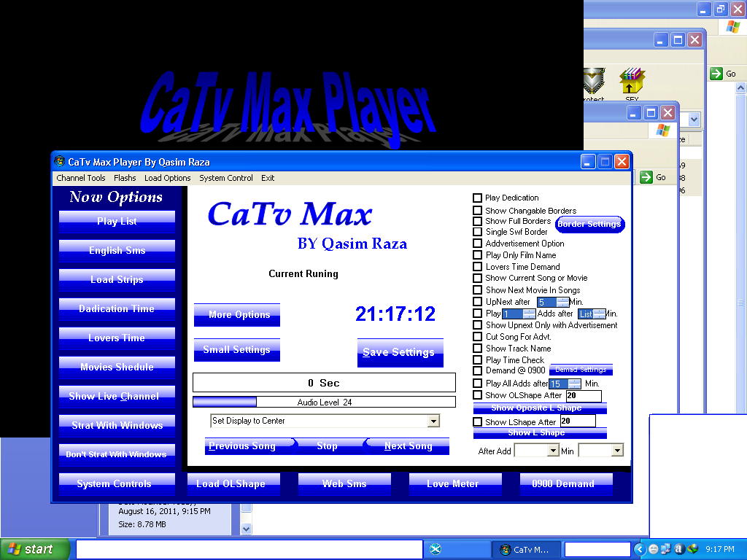
Task: Click Border Settings button
Action: (589, 224)
